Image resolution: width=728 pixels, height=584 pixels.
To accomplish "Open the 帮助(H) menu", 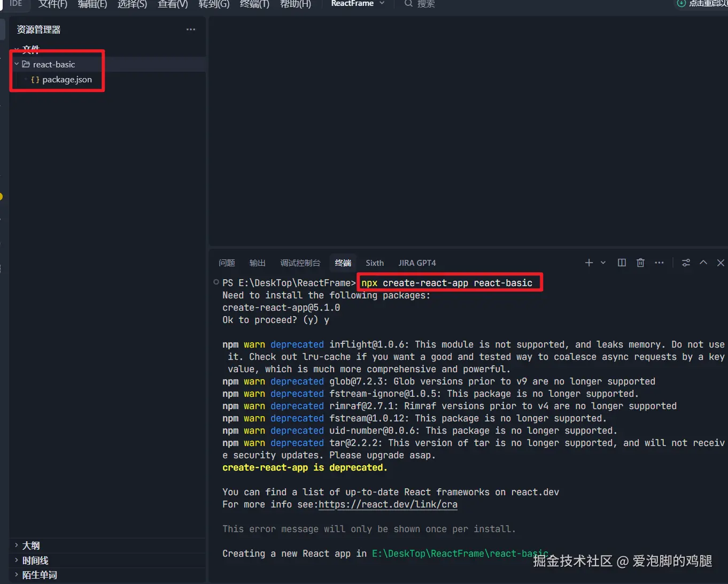I will coord(296,4).
